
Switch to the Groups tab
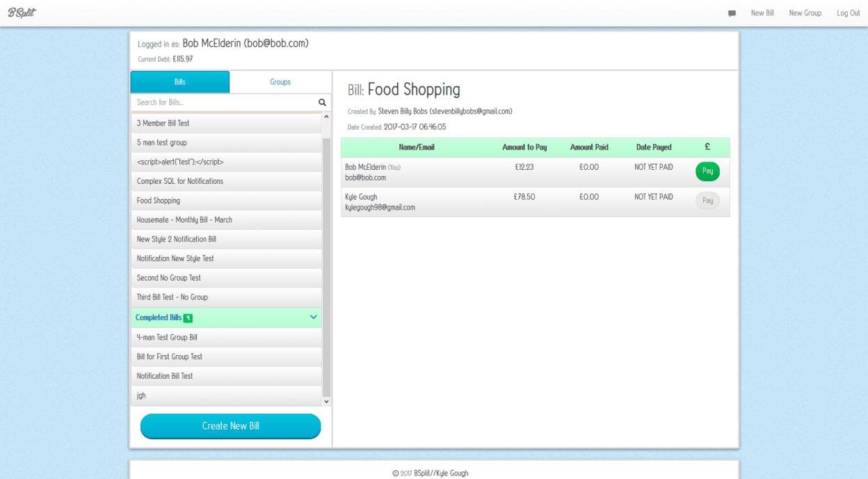point(280,82)
